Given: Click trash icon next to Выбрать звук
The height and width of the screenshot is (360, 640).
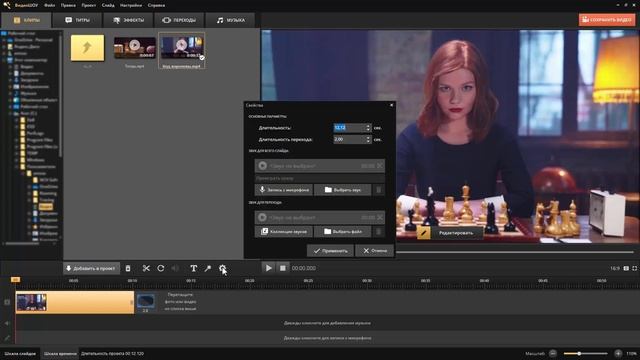Looking at the screenshot, I should tap(378, 190).
